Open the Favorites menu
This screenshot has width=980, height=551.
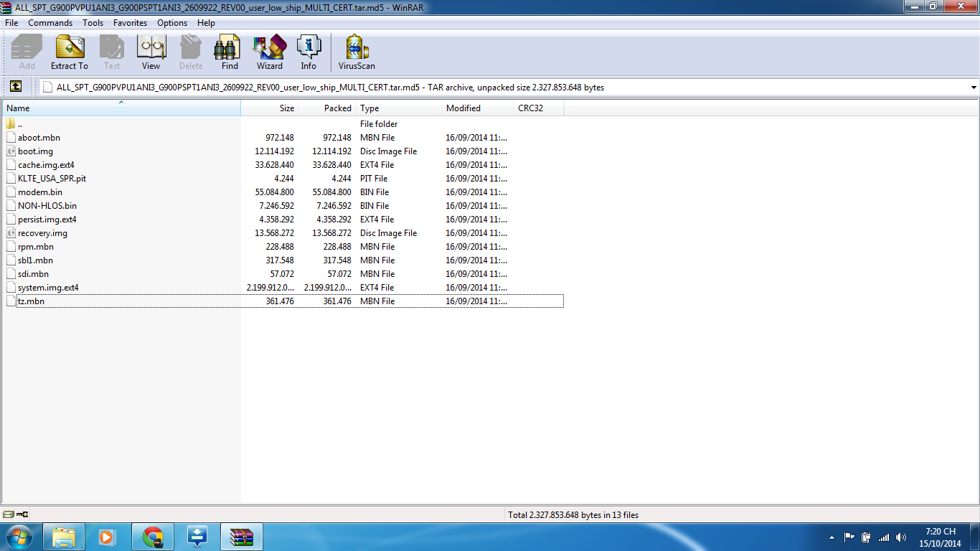tap(130, 23)
